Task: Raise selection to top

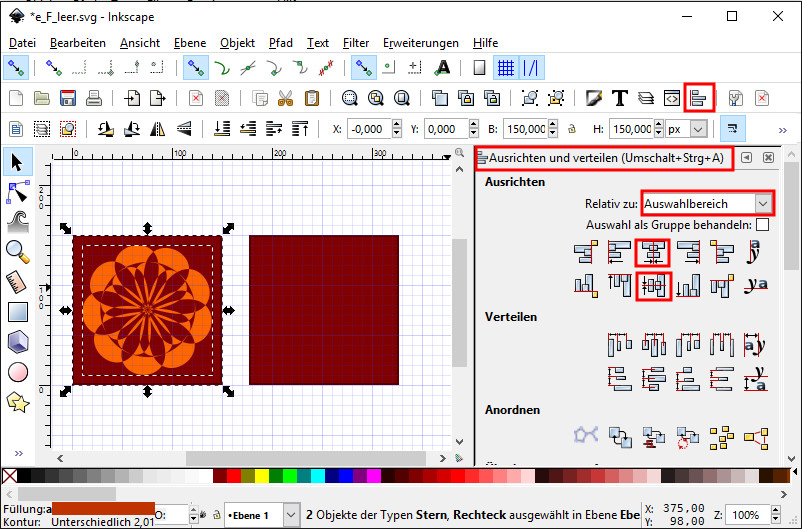Action: pyautogui.click(x=300, y=129)
